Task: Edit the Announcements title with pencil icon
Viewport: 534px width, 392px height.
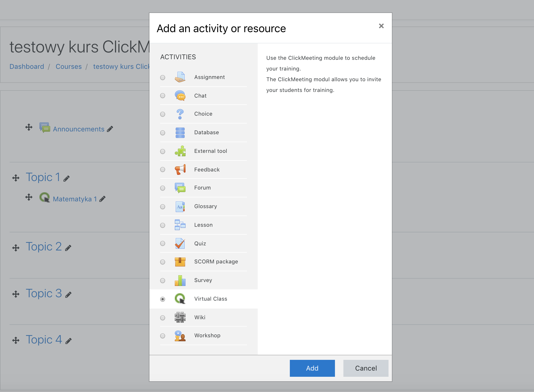Action: (x=110, y=129)
